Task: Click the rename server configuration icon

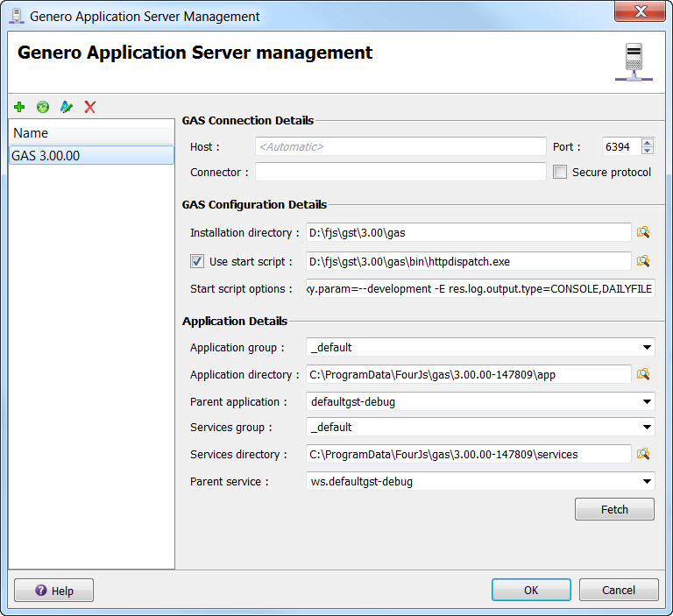Action: click(x=66, y=107)
